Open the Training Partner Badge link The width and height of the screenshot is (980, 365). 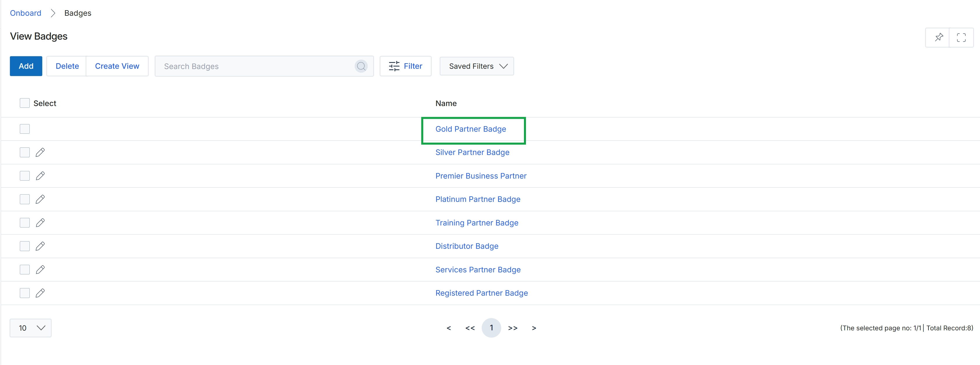(x=477, y=223)
